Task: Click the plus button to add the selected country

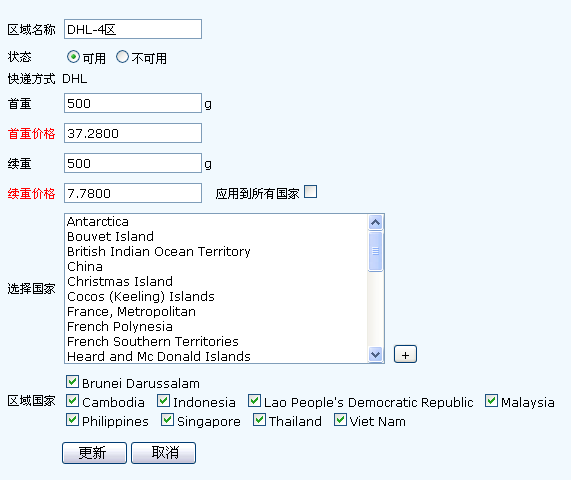Action: 405,354
